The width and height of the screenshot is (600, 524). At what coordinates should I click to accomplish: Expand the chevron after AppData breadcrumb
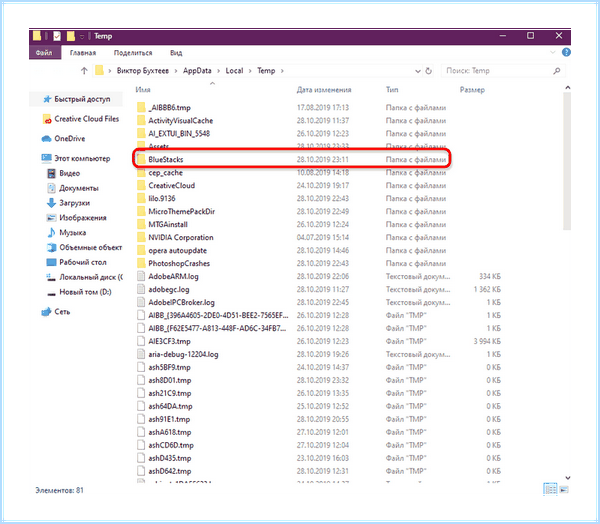(218, 71)
